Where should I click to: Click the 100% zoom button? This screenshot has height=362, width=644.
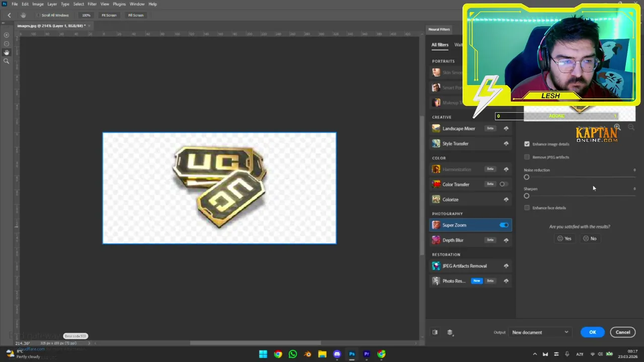pos(86,15)
